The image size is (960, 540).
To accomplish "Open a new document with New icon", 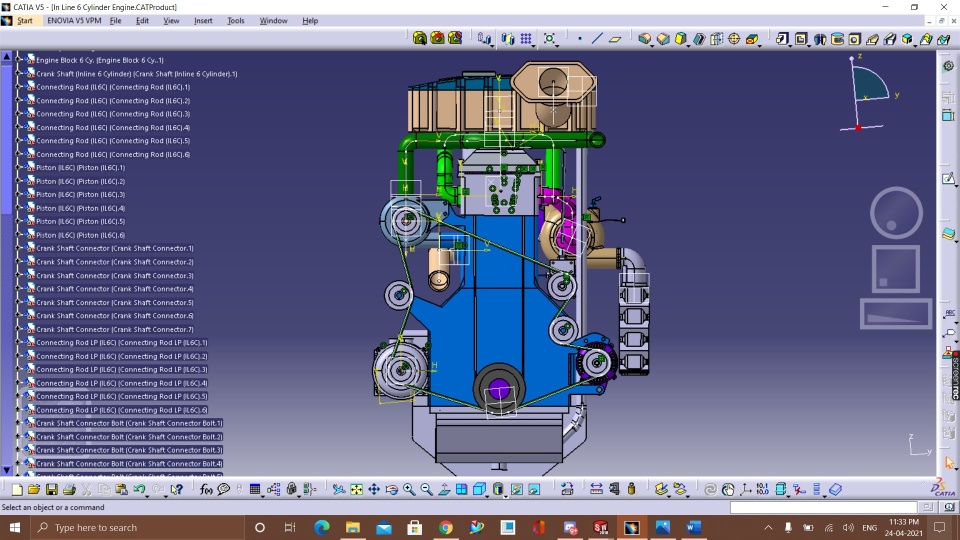I will (x=17, y=490).
